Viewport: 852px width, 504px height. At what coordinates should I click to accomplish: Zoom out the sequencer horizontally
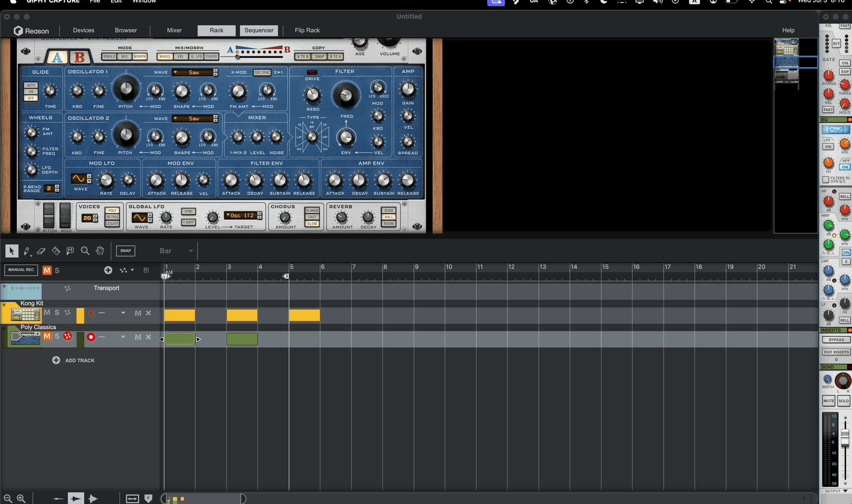(x=8, y=499)
